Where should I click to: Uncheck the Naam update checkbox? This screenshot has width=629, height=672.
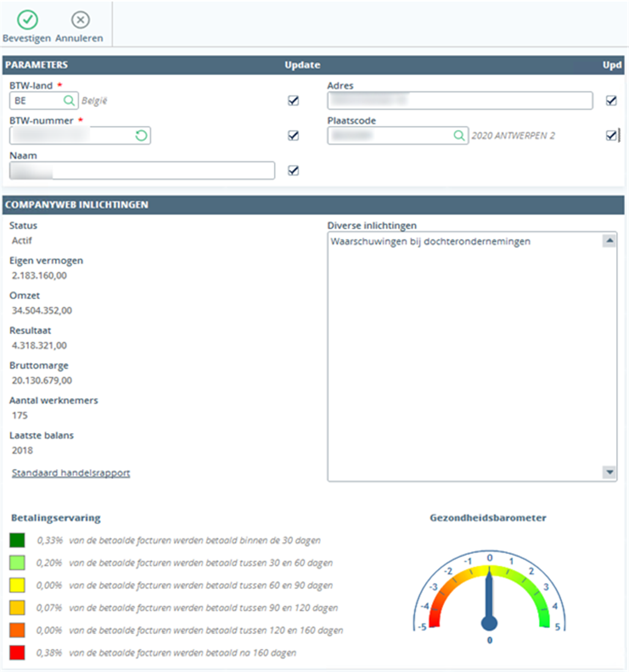tap(293, 170)
